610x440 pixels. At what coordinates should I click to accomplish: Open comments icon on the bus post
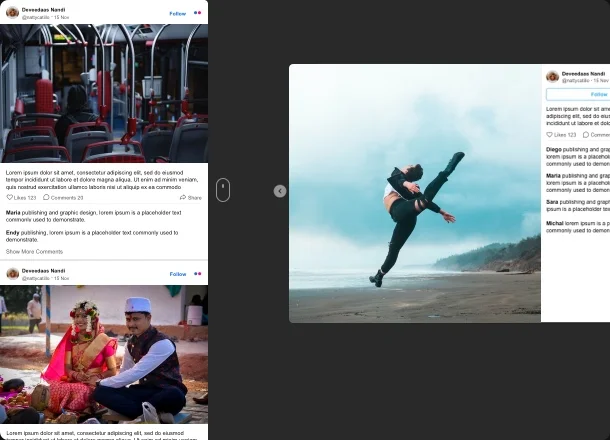point(46,197)
